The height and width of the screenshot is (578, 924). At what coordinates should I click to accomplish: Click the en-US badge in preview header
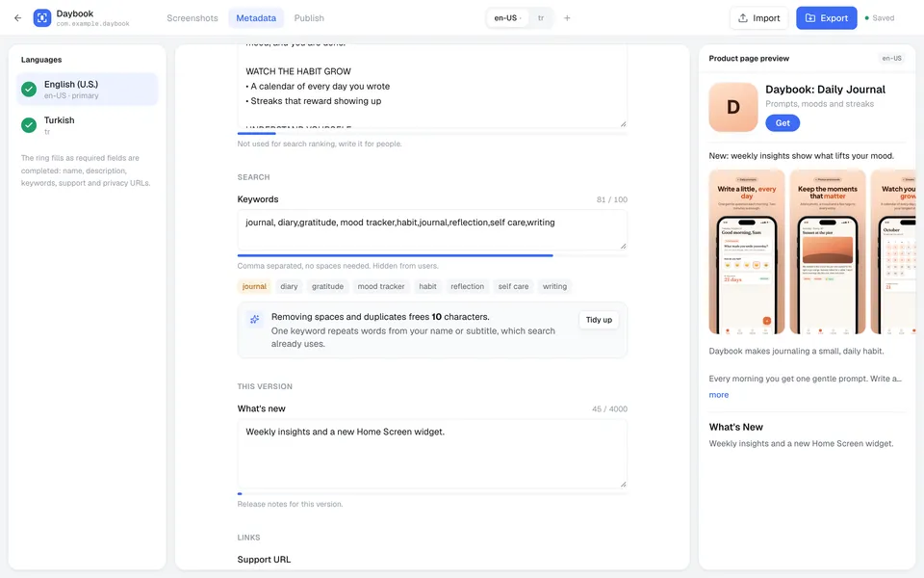[891, 59]
